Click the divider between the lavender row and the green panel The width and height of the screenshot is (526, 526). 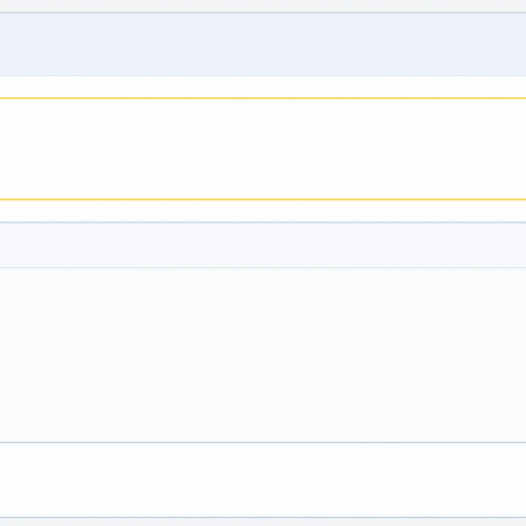[x=263, y=267]
